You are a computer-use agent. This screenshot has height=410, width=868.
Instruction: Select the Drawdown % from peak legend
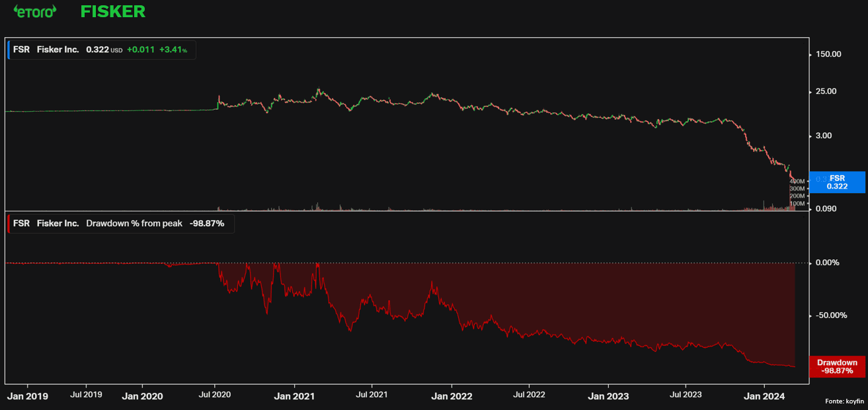pyautogui.click(x=121, y=224)
